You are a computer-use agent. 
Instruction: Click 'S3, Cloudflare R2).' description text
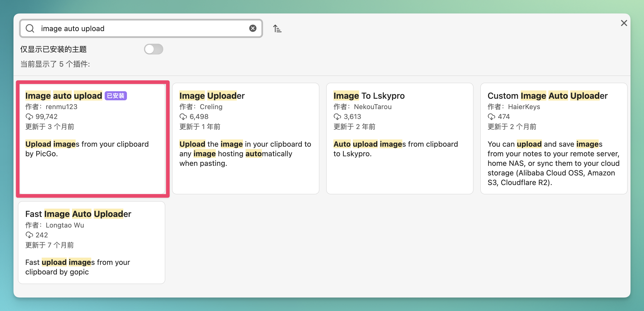[520, 183]
